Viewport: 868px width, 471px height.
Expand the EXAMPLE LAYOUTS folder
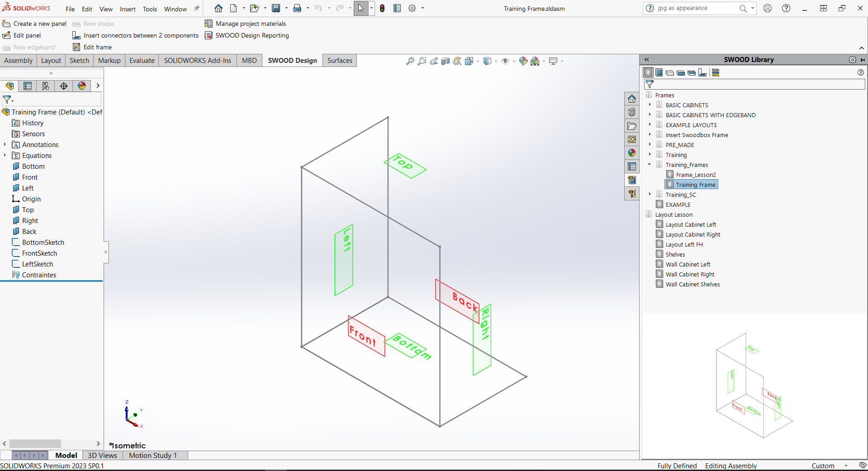coord(650,125)
